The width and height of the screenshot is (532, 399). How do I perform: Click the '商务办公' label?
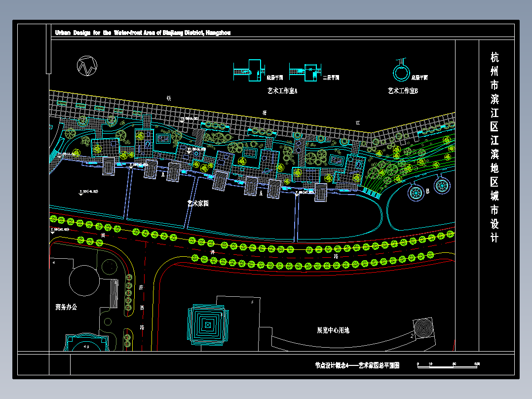point(66,307)
